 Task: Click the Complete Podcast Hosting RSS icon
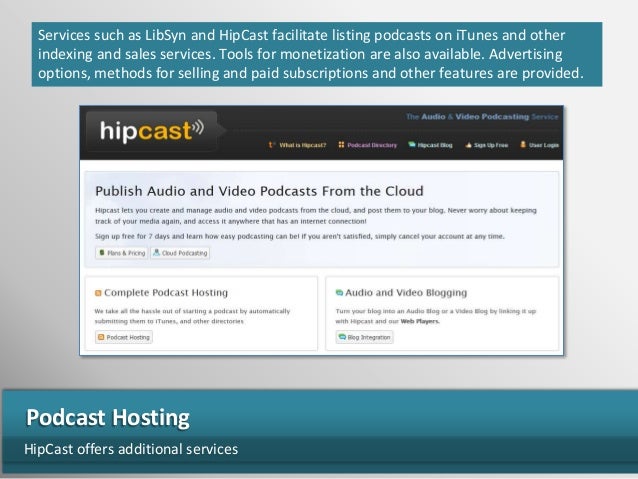point(98,293)
